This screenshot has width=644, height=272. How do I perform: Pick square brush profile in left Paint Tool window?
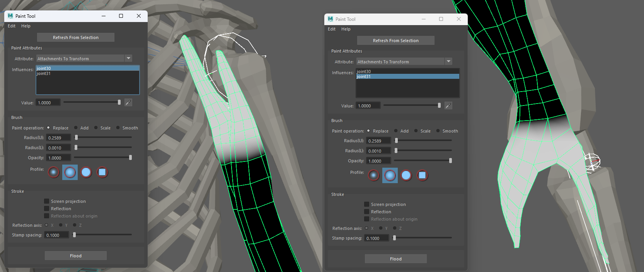(102, 172)
